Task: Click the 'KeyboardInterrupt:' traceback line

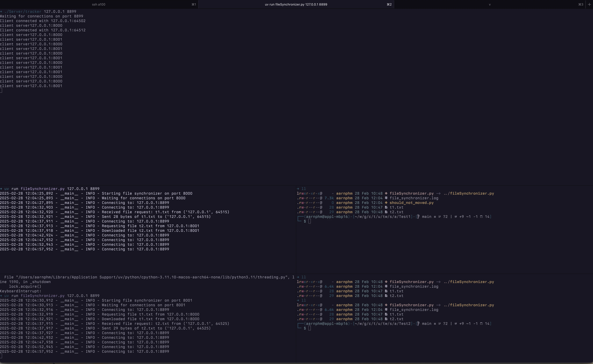Action: [21, 291]
